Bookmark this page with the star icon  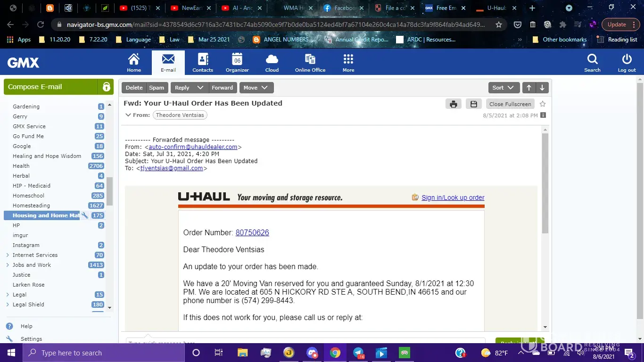499,25
